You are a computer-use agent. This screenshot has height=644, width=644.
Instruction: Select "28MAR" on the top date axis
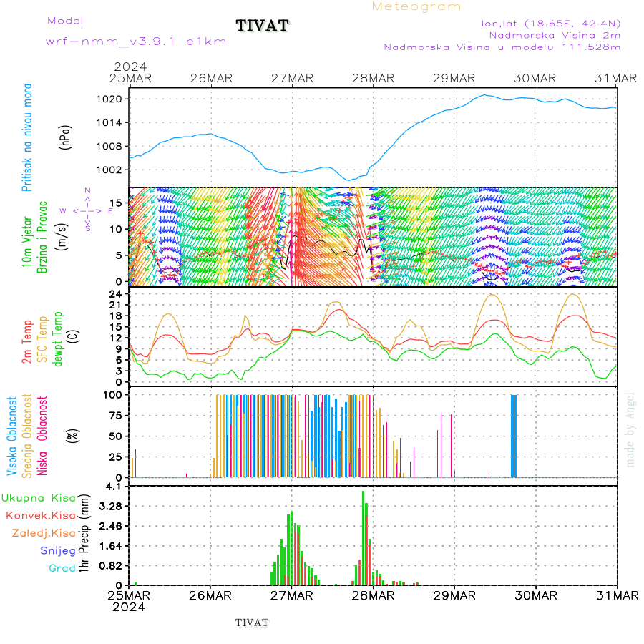coord(373,78)
